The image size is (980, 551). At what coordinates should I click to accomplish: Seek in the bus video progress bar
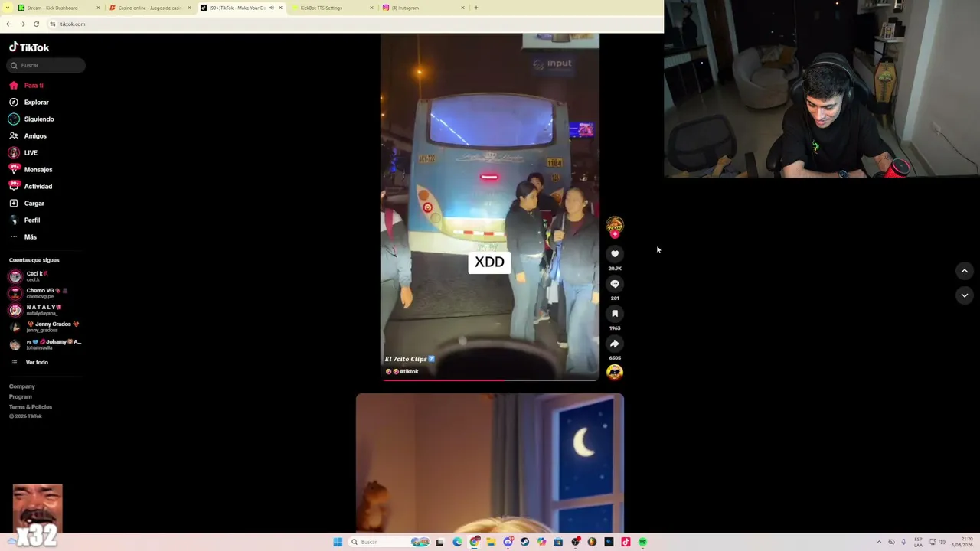490,380
